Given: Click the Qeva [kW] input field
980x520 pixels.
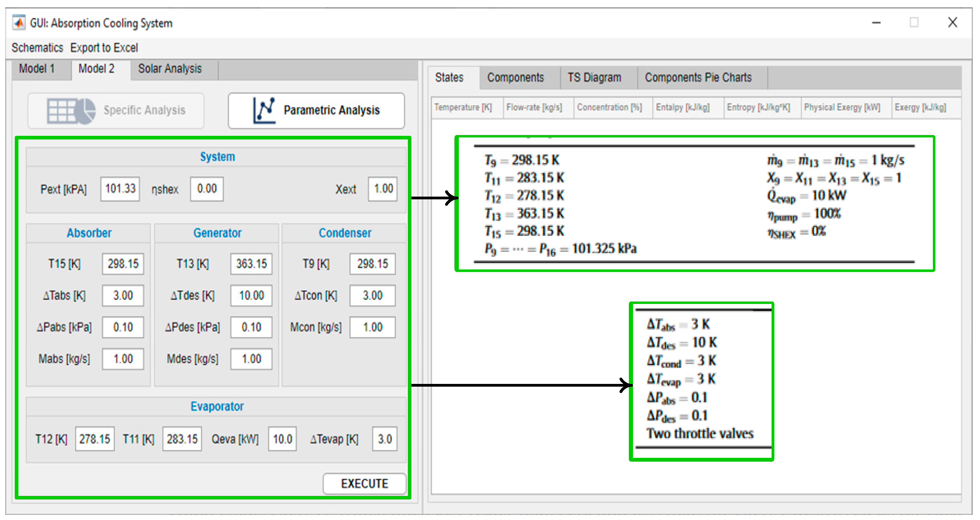Looking at the screenshot, I should (282, 439).
